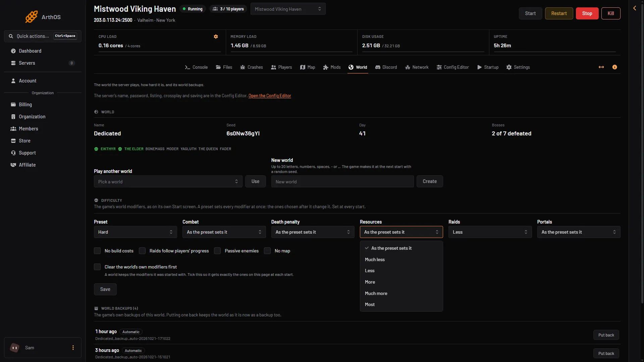Click Save difficulty settings button
This screenshot has height=362, width=644.
coord(105,289)
